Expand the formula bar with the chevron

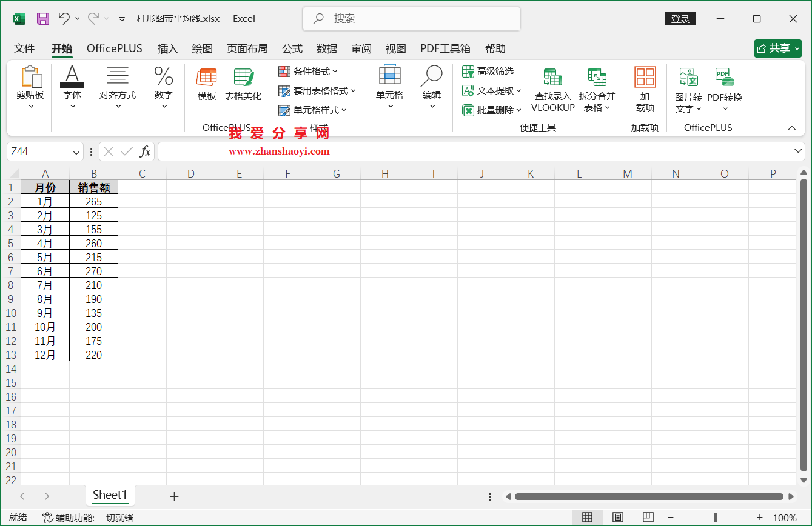tap(798, 151)
